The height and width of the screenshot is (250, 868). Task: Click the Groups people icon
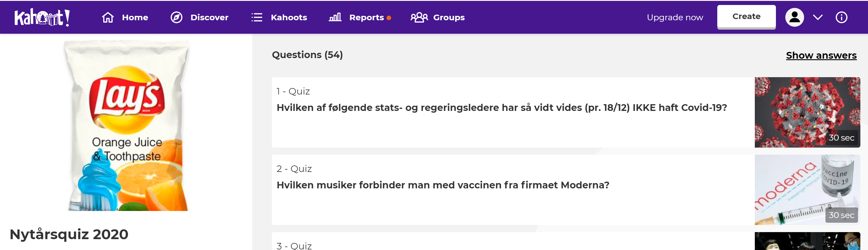419,17
